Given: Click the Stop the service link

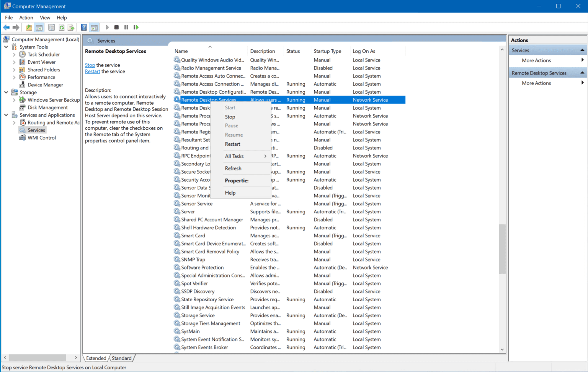Looking at the screenshot, I should [x=90, y=65].
